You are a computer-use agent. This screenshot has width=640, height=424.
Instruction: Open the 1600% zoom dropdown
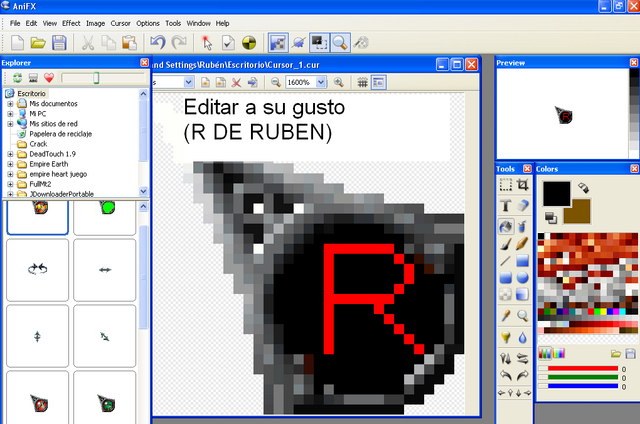321,82
